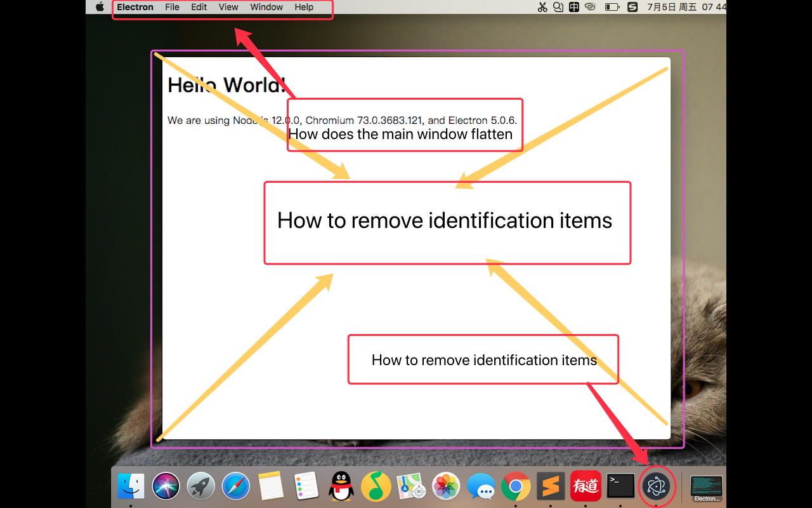Open the File menu

(x=172, y=7)
